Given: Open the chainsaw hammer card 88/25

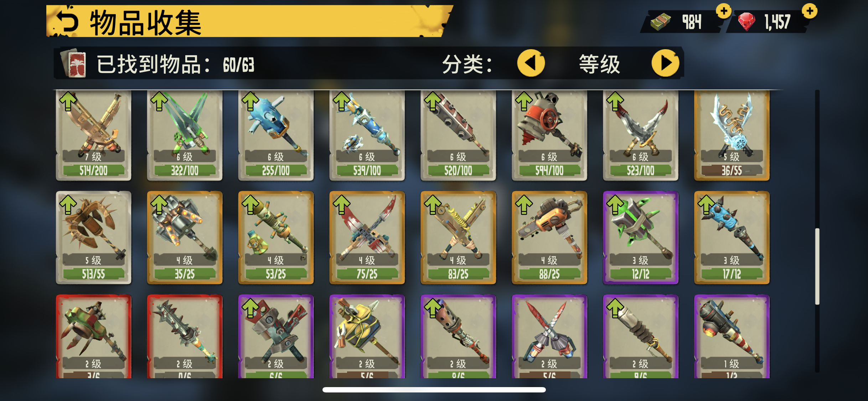Looking at the screenshot, I should tap(549, 238).
